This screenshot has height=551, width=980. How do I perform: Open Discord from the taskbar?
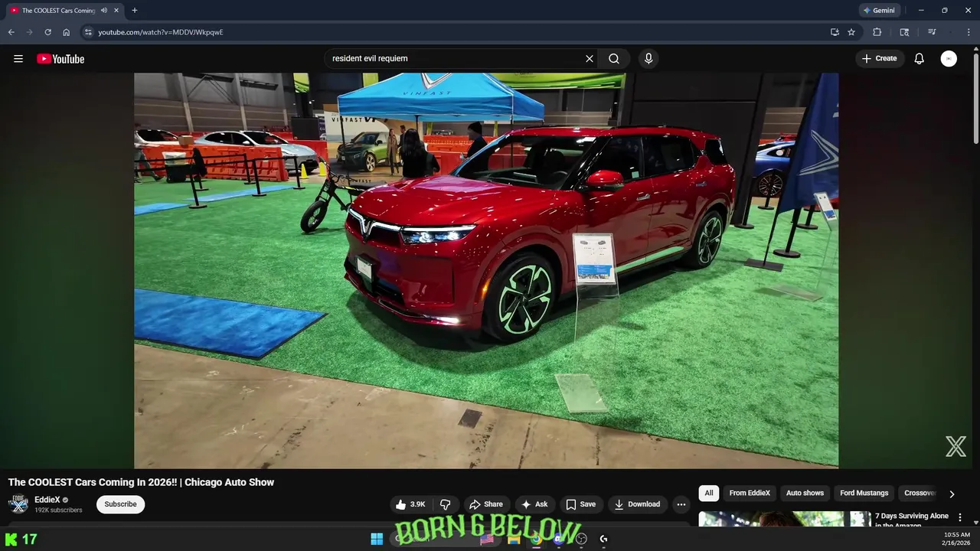point(559,539)
